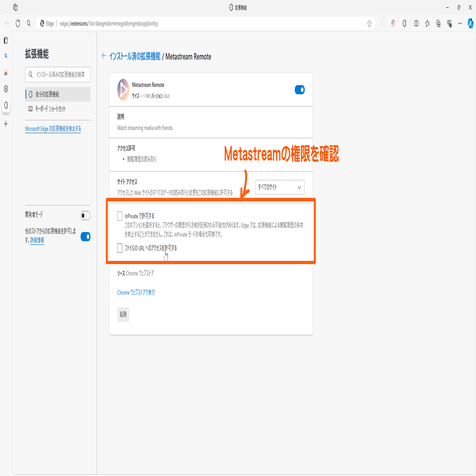The width and height of the screenshot is (476, 476).
Task: Click the 閲覧履歴の読み取り permission text
Action: coord(141,159)
